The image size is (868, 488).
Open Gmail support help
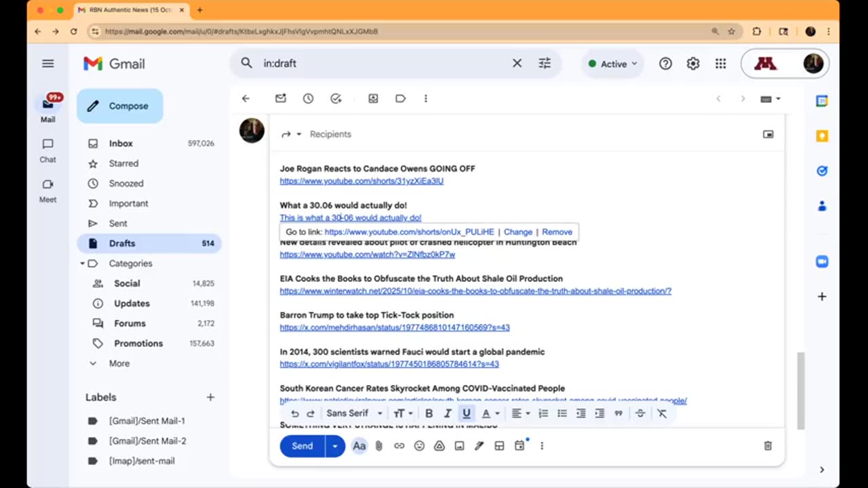tap(665, 64)
